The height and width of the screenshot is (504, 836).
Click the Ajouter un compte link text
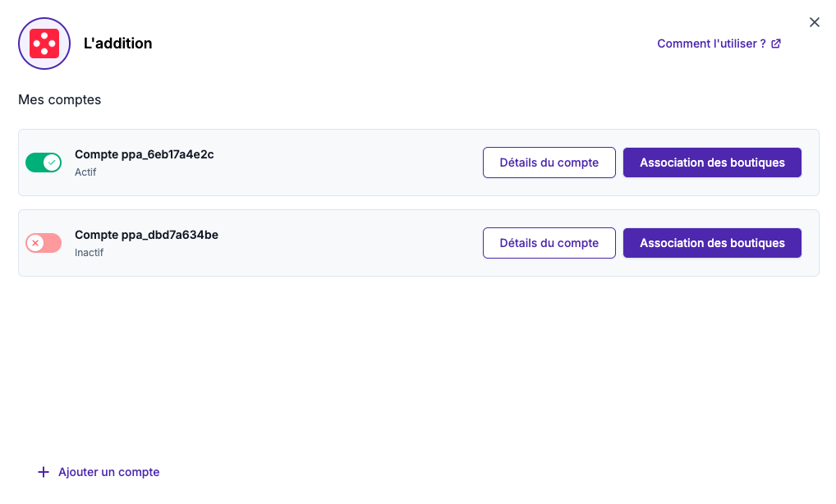(x=108, y=472)
